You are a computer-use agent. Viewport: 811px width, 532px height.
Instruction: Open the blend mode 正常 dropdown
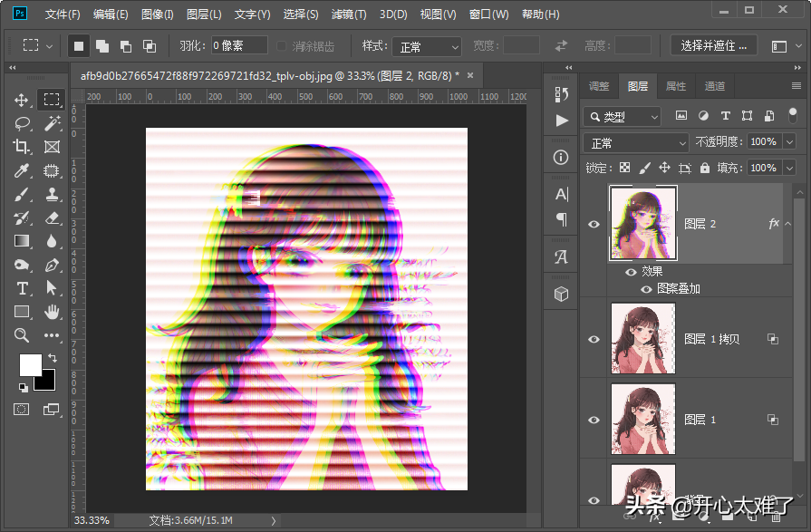[x=638, y=143]
